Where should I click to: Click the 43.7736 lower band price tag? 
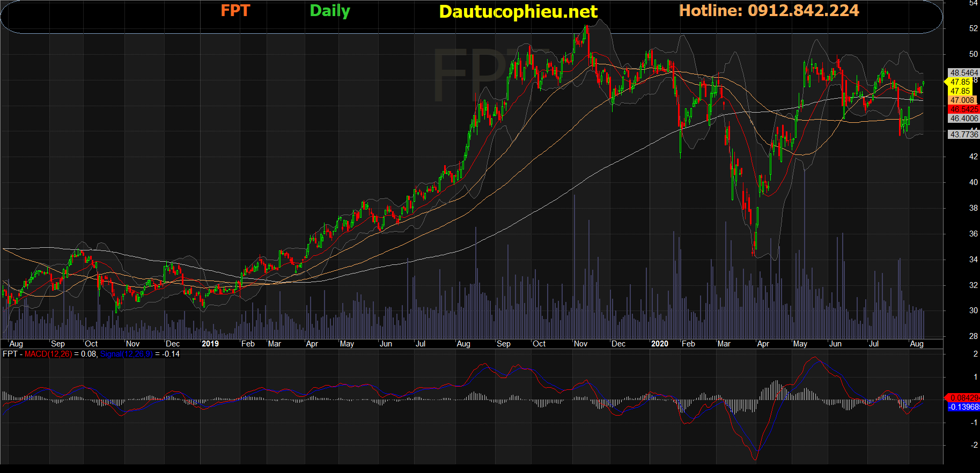click(x=963, y=135)
